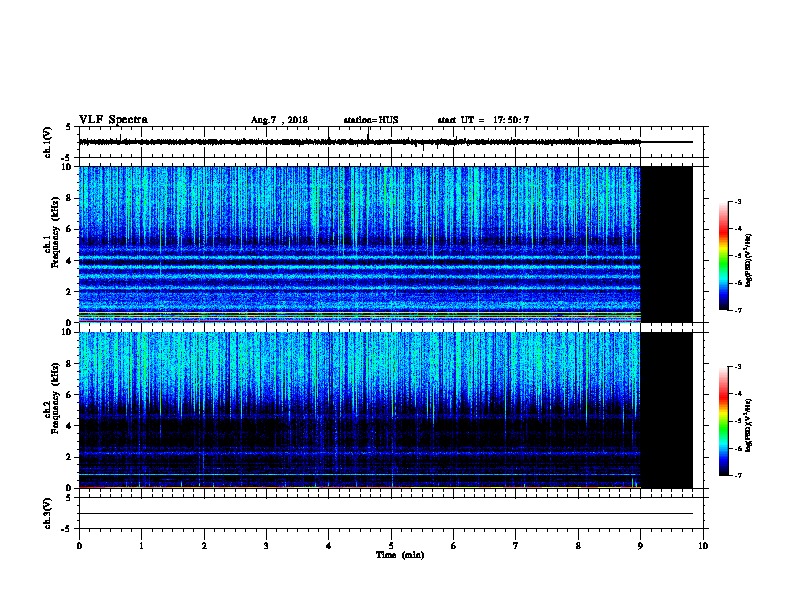Viewport: 792px width, 612px height.
Task: Click the ch.1 spectrogram color scale bar
Action: (723, 256)
